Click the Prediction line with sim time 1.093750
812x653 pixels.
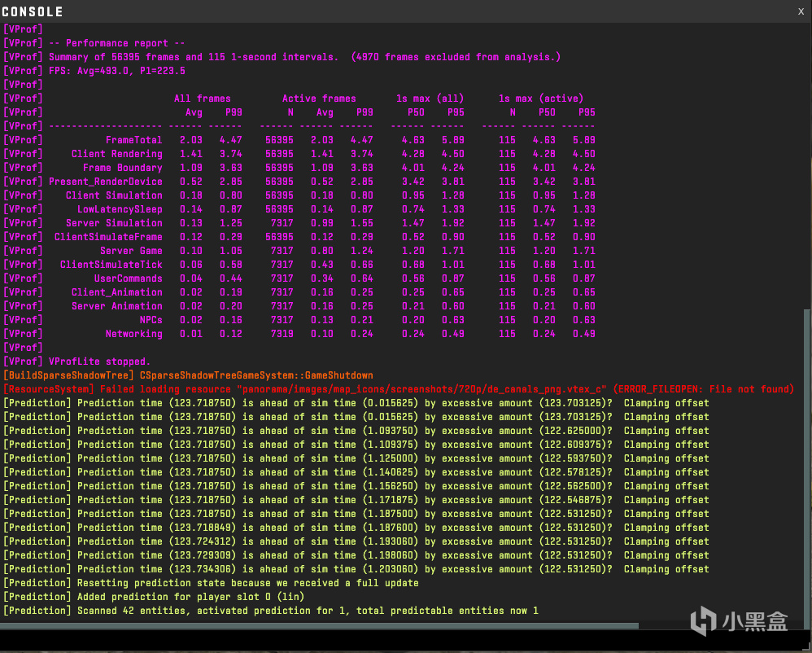(356, 431)
